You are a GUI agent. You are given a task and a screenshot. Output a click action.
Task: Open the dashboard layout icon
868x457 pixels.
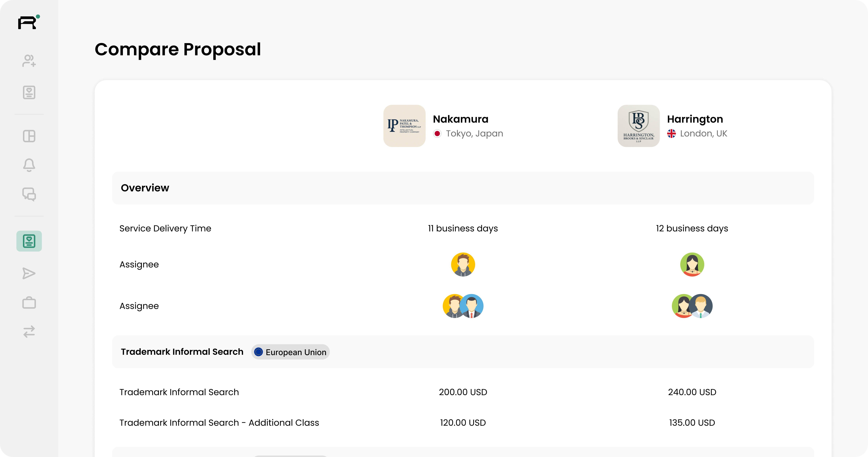(x=29, y=136)
